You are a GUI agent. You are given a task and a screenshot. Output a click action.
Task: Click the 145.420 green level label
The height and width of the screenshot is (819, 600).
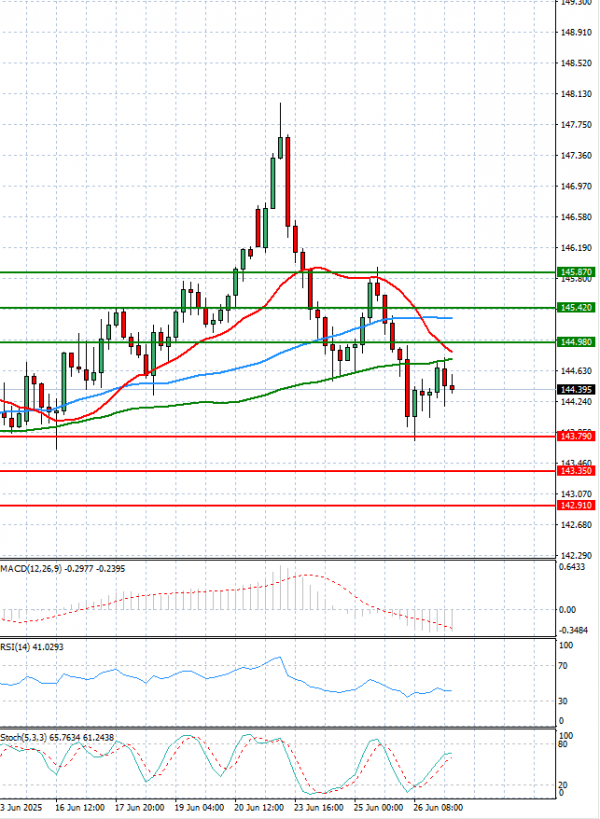576,308
